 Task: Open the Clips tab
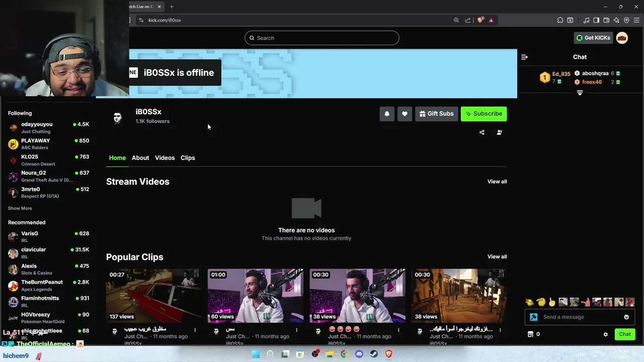point(188,158)
